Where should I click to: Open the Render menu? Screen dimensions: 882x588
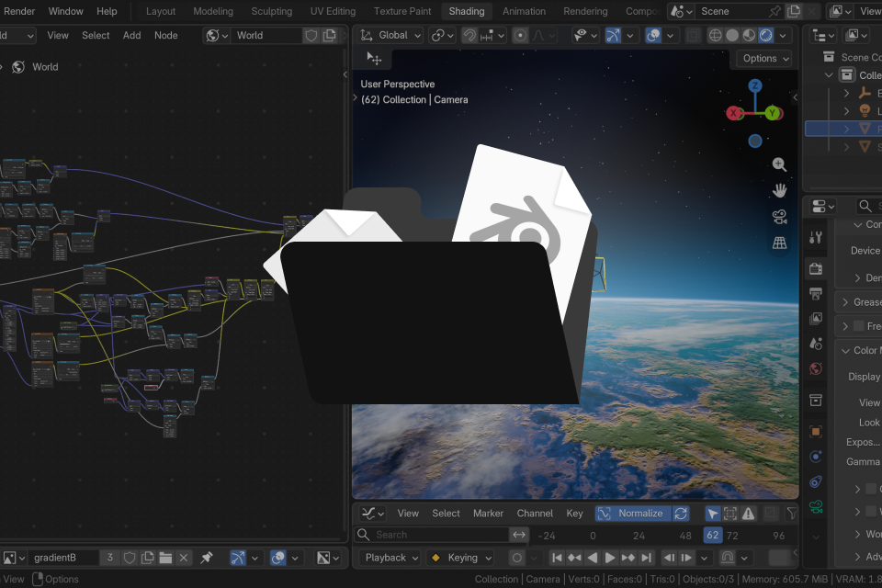(19, 11)
